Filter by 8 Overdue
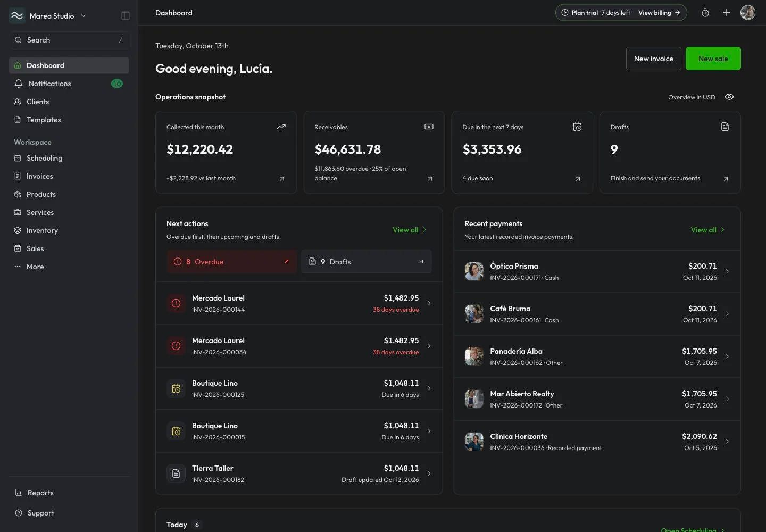766x532 pixels. [x=231, y=262]
